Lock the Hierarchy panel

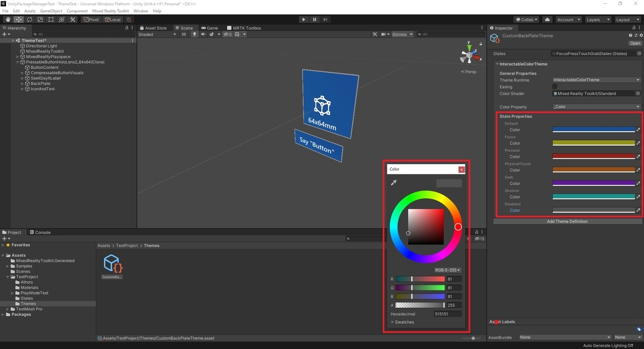[127, 28]
